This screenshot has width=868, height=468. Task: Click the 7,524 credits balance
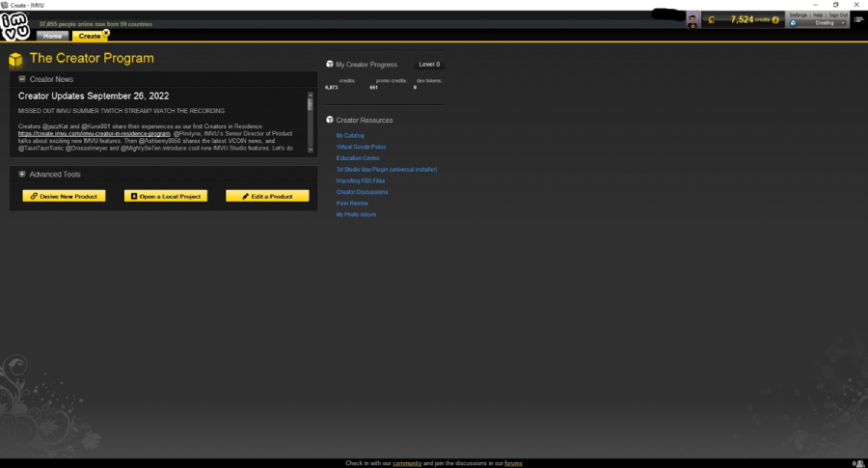[x=749, y=19]
